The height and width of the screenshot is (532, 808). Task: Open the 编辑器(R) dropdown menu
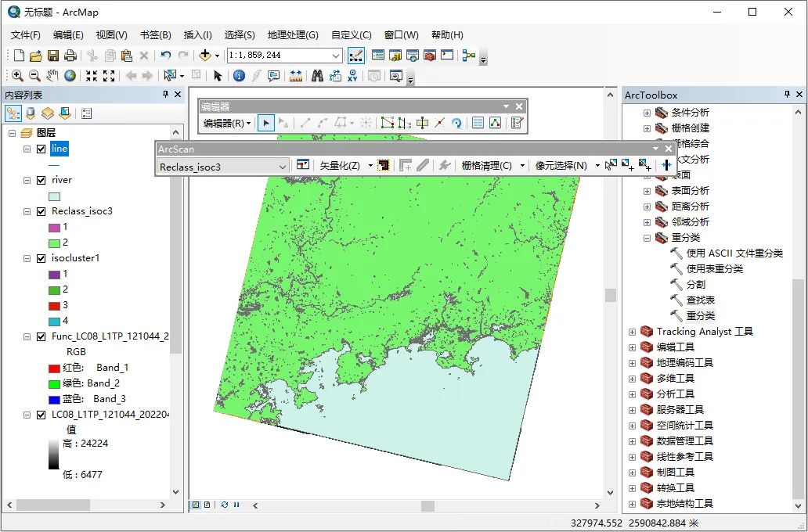tap(227, 123)
